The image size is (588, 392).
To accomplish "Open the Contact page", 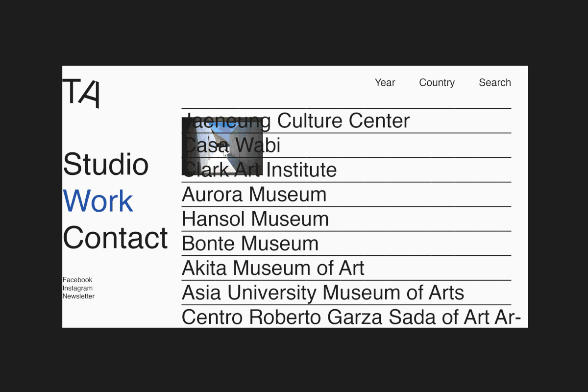I will [x=115, y=238].
